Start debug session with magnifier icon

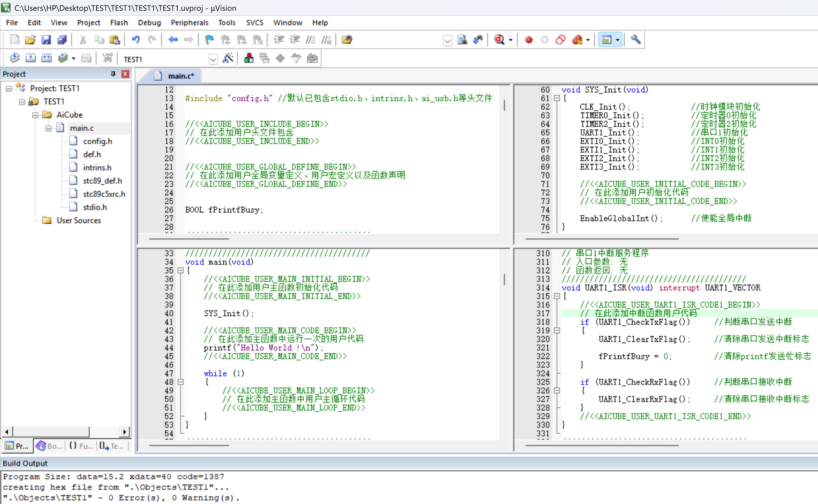click(499, 40)
